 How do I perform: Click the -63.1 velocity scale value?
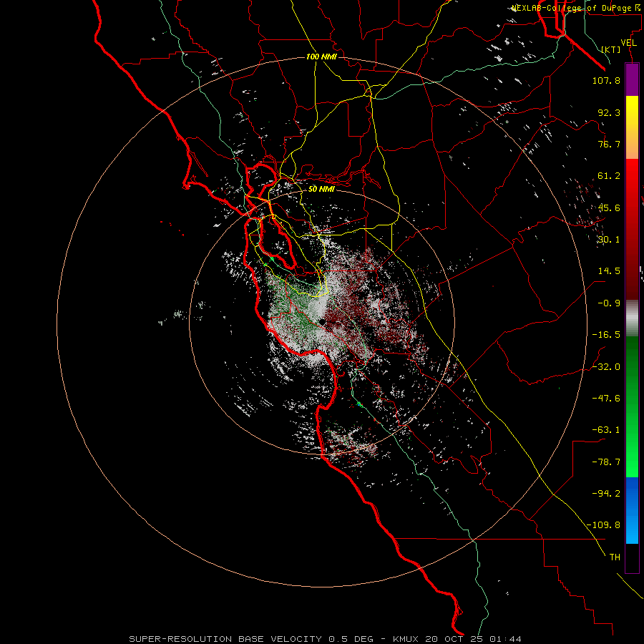[x=606, y=430]
